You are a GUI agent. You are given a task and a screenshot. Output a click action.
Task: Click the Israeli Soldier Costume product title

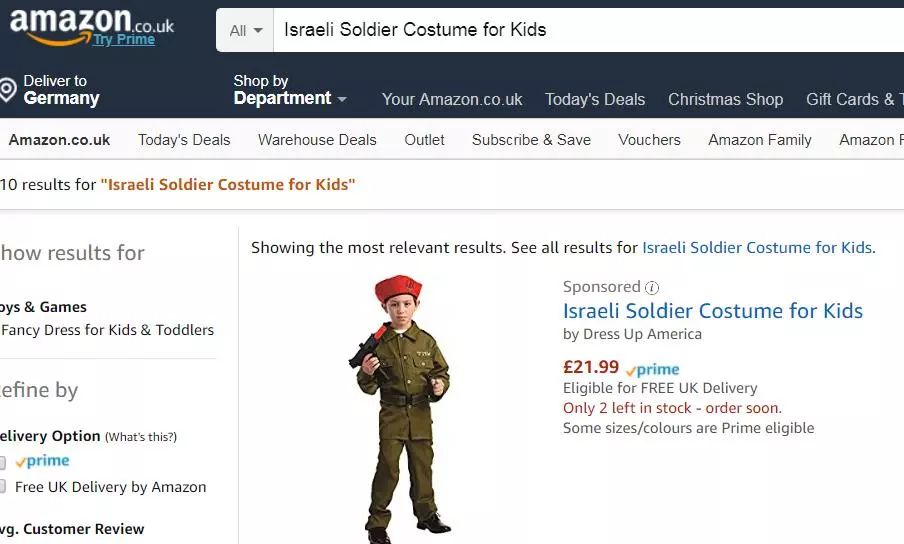click(x=712, y=311)
